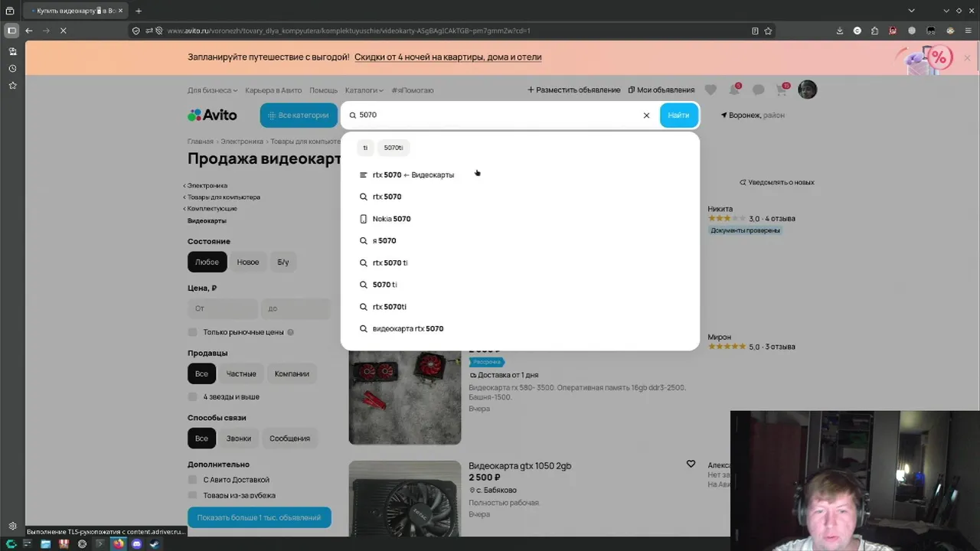Open messages chat bubble icon
This screenshot has width=980, height=551.
click(758, 90)
